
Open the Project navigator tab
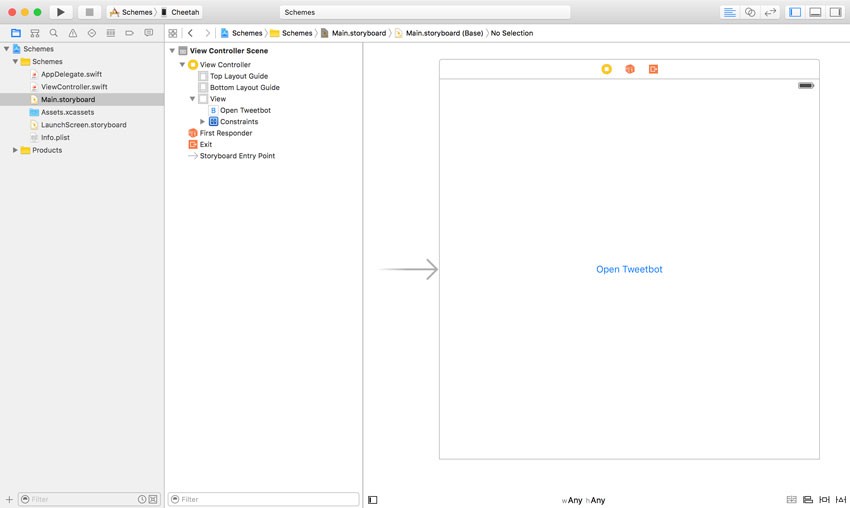[16, 33]
